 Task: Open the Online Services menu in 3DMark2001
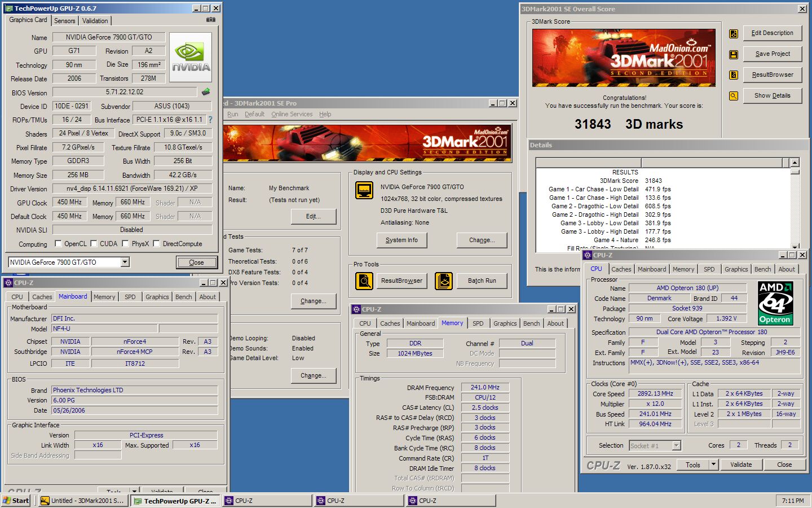pos(292,114)
